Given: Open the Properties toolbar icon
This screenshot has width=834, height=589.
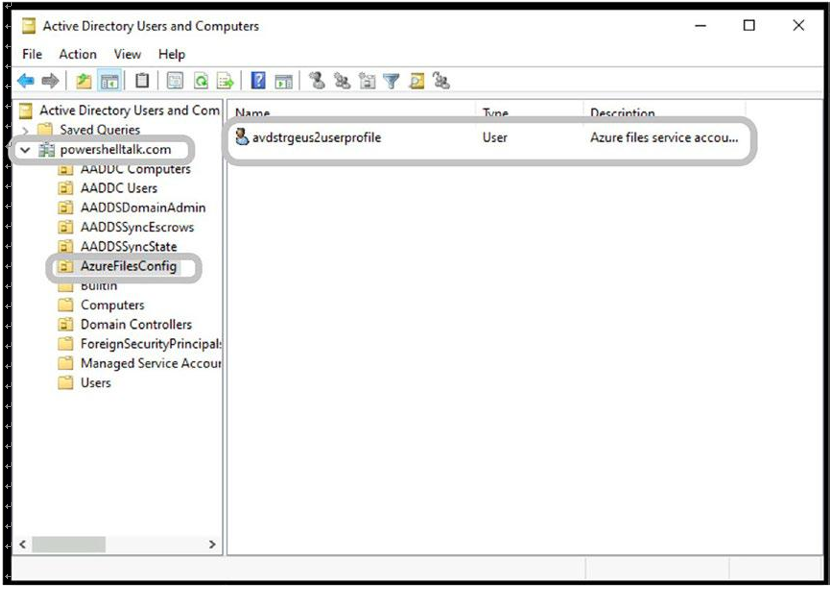Looking at the screenshot, I should 175,81.
